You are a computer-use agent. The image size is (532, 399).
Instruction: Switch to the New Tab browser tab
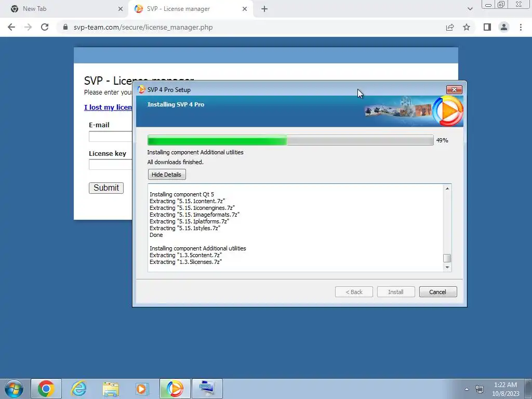pos(64,9)
